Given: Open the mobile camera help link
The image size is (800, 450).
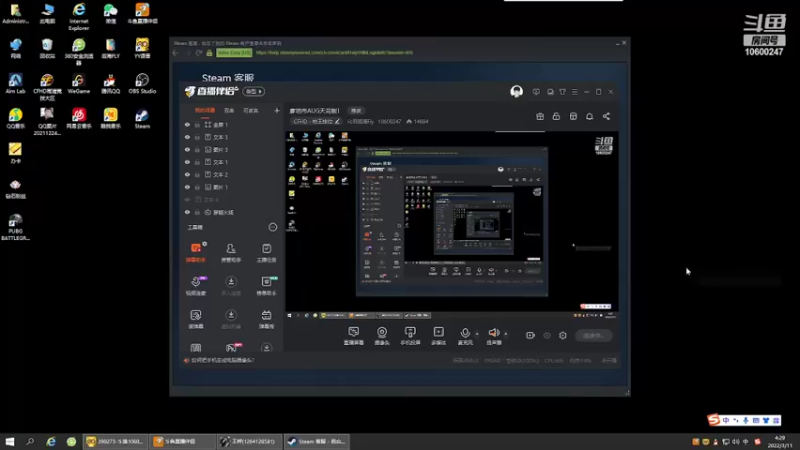Looking at the screenshot, I should pos(222,360).
